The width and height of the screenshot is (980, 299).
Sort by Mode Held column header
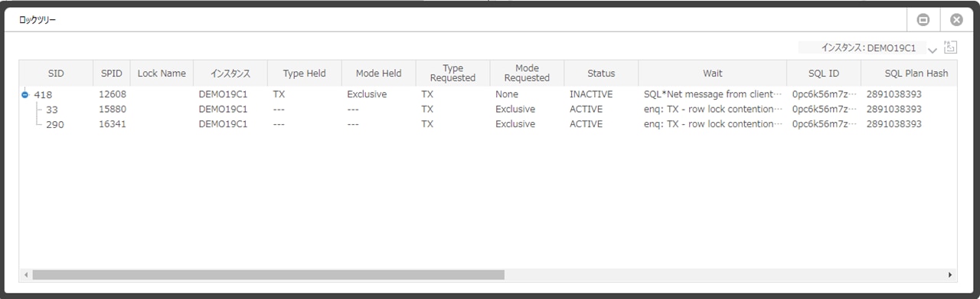[x=379, y=74]
